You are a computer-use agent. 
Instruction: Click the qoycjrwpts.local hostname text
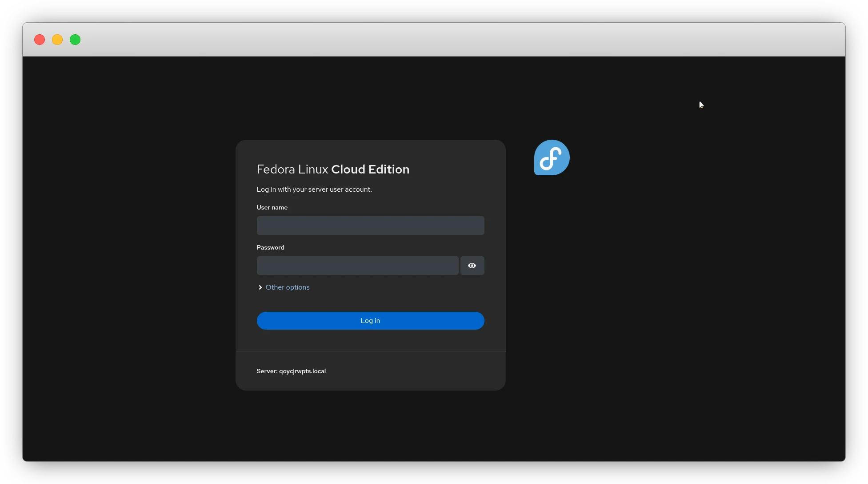coord(302,371)
